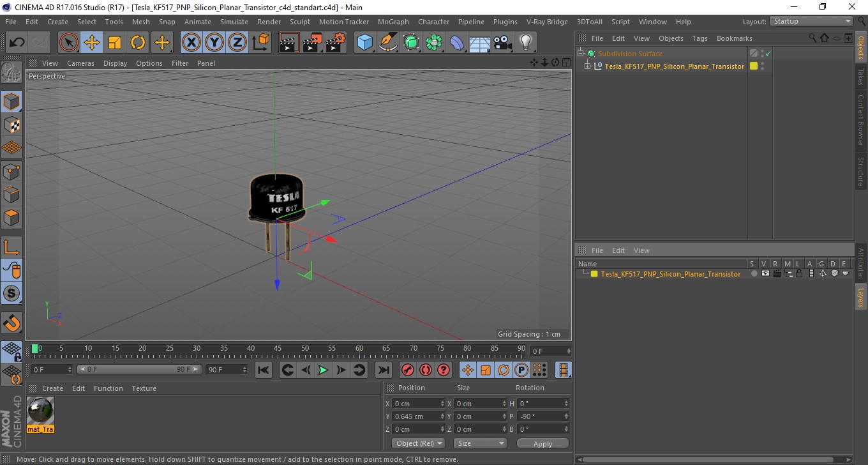The width and height of the screenshot is (868, 465).
Task: Switch to Polygons mode
Action: click(x=11, y=218)
